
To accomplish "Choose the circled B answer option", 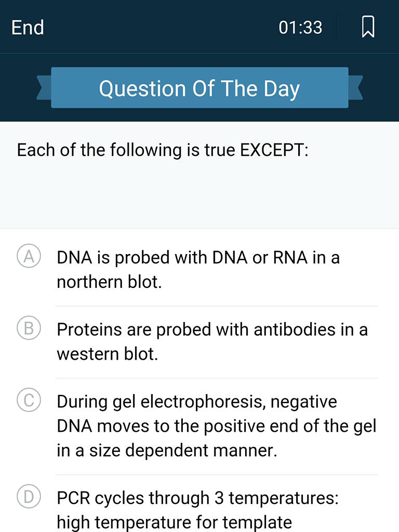I will pyautogui.click(x=29, y=328).
